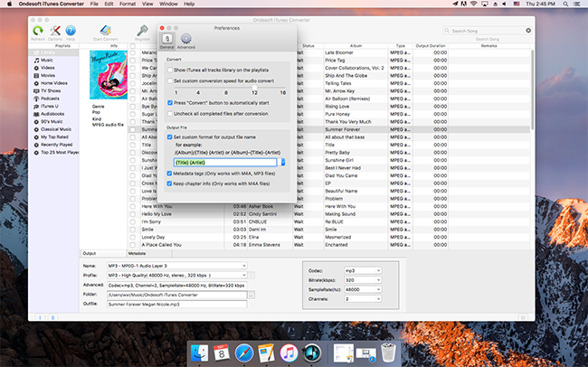Open Spotlight search in menu bar
The image size is (588, 367).
[x=565, y=4]
